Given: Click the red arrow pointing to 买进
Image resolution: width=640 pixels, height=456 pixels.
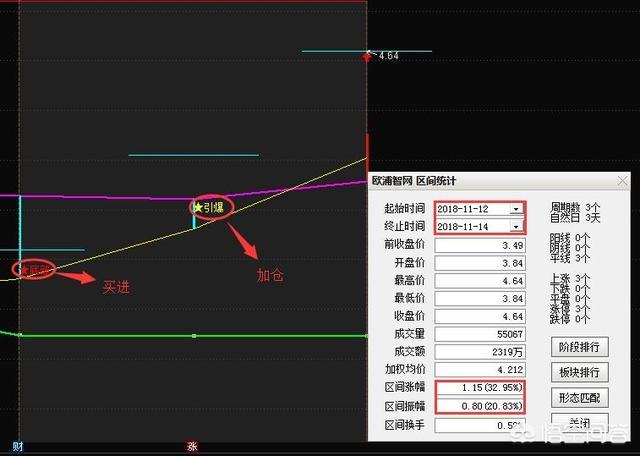Looking at the screenshot, I should click(x=76, y=277).
